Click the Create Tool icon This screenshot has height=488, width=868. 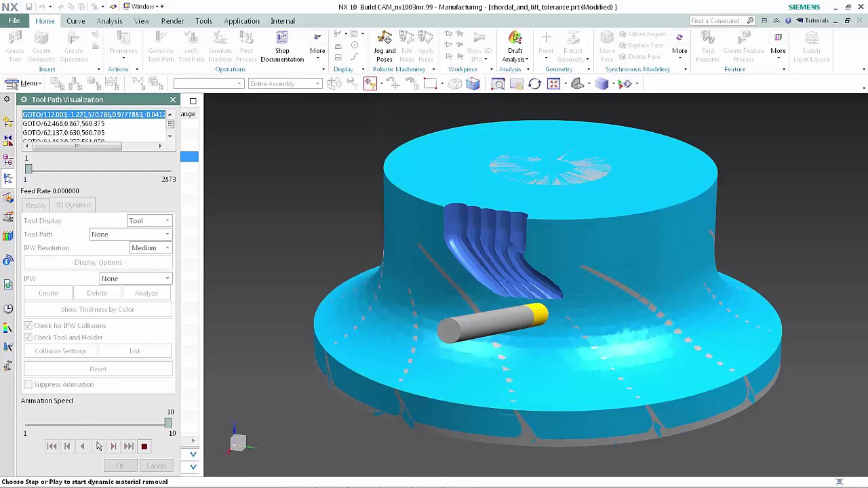[15, 47]
